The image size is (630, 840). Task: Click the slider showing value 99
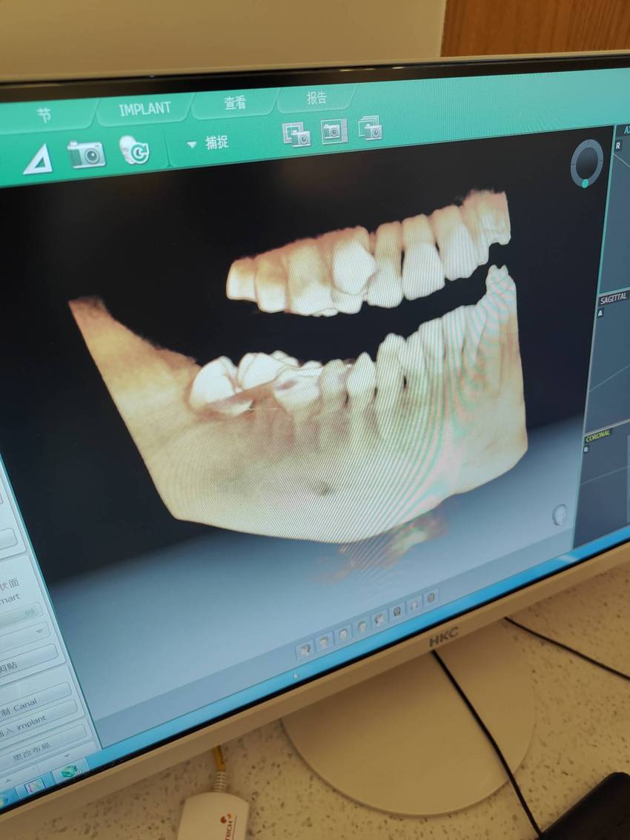point(20,615)
